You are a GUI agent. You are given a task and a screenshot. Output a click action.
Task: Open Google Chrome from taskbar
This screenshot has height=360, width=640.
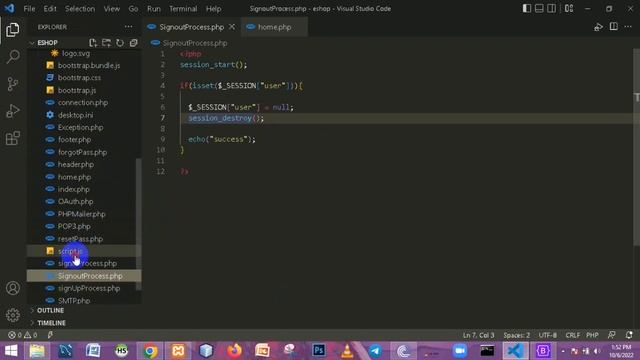[x=150, y=351]
